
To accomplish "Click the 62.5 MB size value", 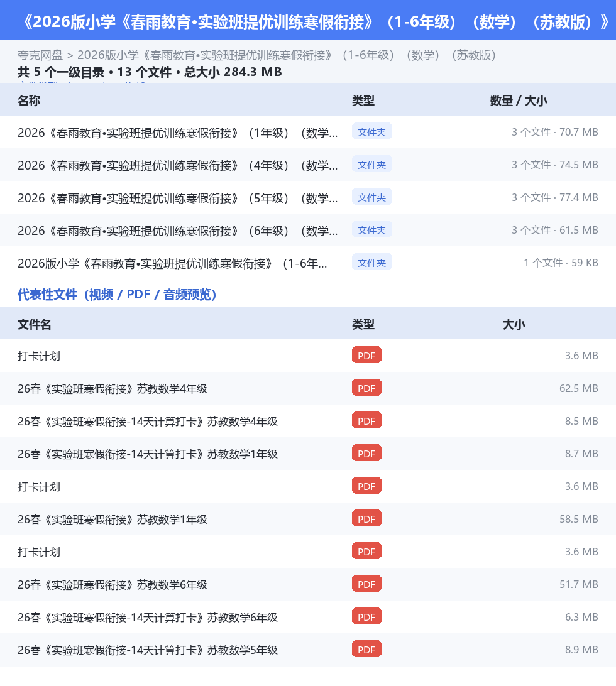I will tap(579, 388).
